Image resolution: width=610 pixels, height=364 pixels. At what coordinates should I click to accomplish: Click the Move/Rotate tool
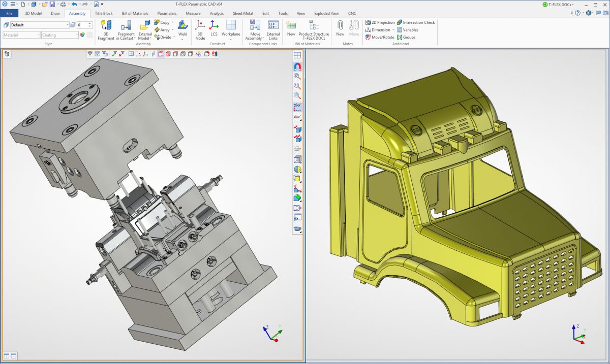click(380, 37)
